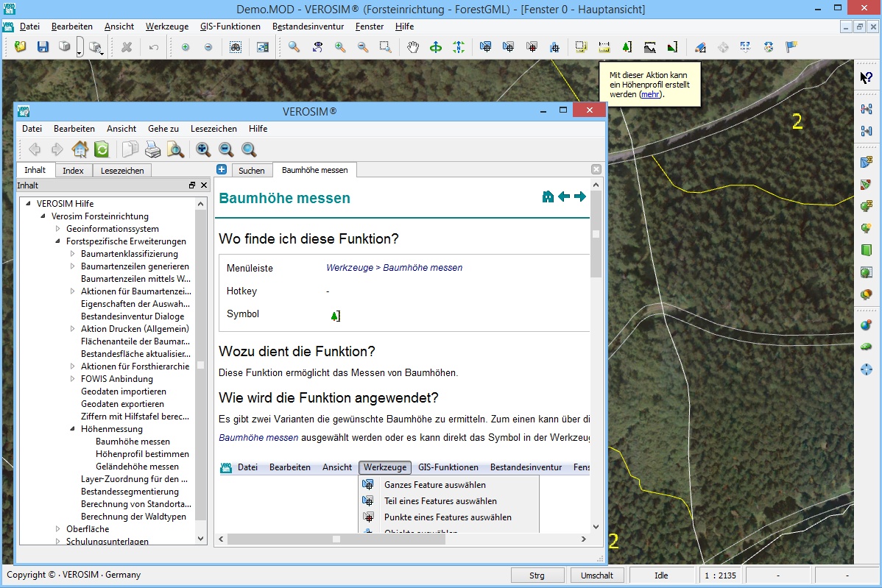Switch to the Index tab
882x588 pixels.
[x=73, y=170]
